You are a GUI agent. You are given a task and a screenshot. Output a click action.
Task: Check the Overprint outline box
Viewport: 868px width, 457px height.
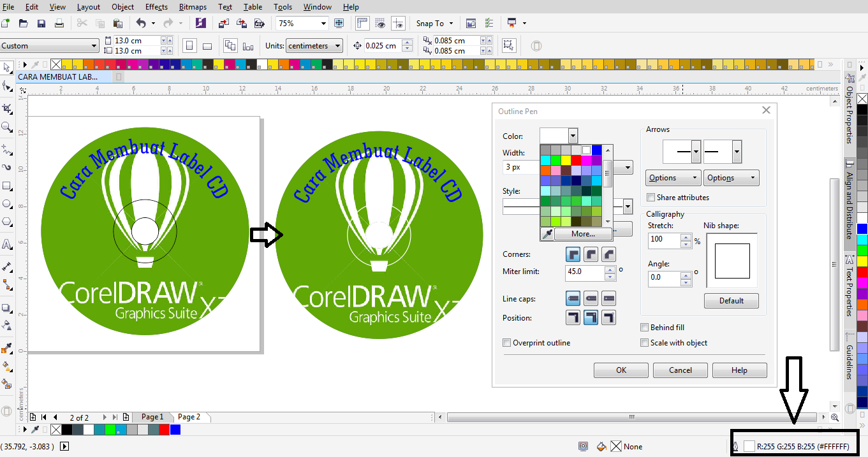point(506,342)
